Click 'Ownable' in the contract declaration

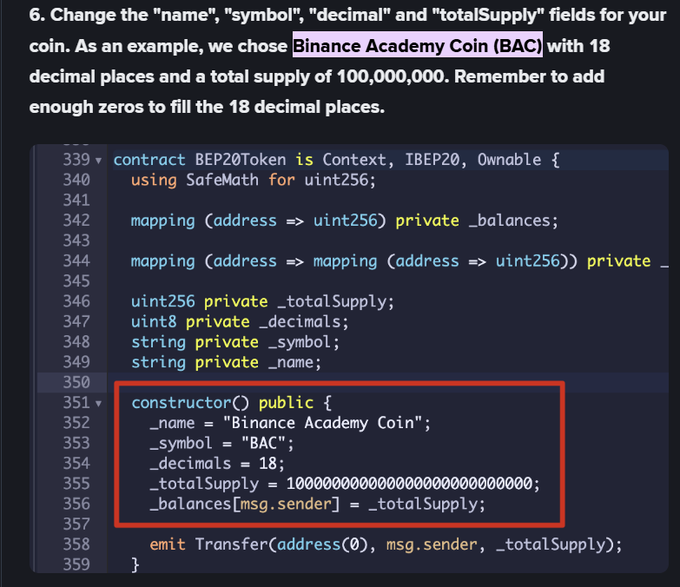pyautogui.click(x=509, y=160)
